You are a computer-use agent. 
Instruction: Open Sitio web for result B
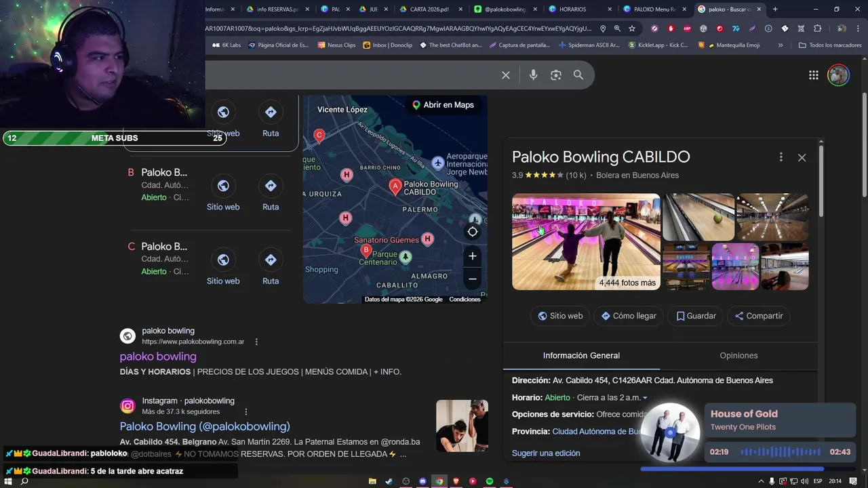[223, 192]
